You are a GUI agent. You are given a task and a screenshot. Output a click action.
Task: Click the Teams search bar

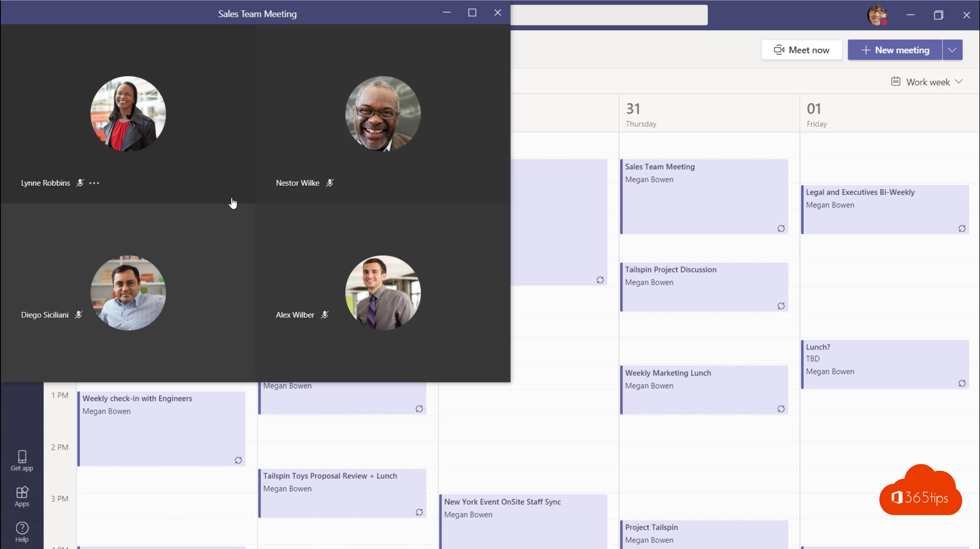[x=609, y=15]
